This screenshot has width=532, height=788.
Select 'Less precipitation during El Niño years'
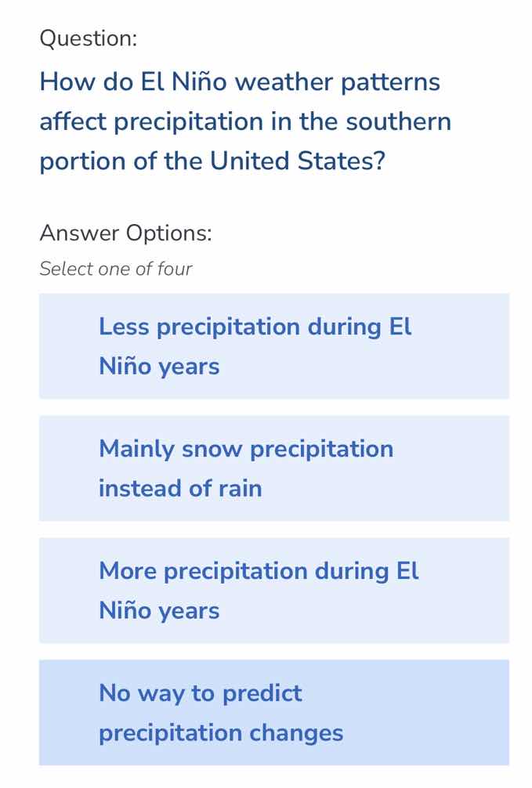273,345
